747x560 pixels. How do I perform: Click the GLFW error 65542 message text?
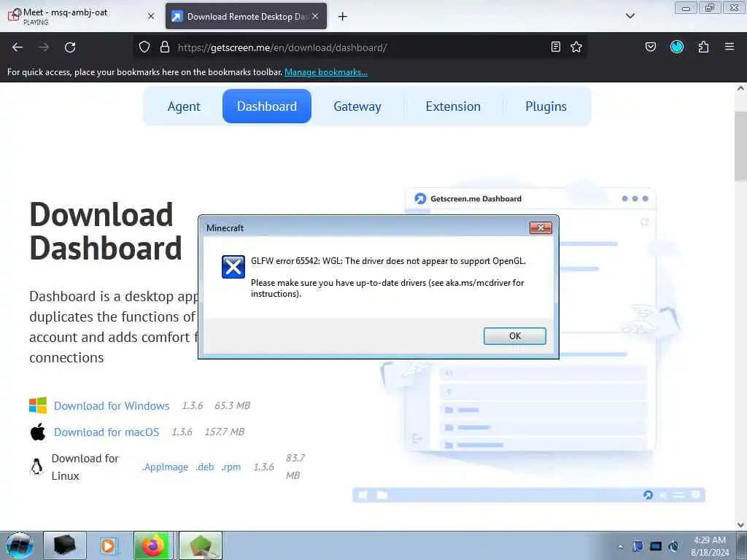click(388, 261)
